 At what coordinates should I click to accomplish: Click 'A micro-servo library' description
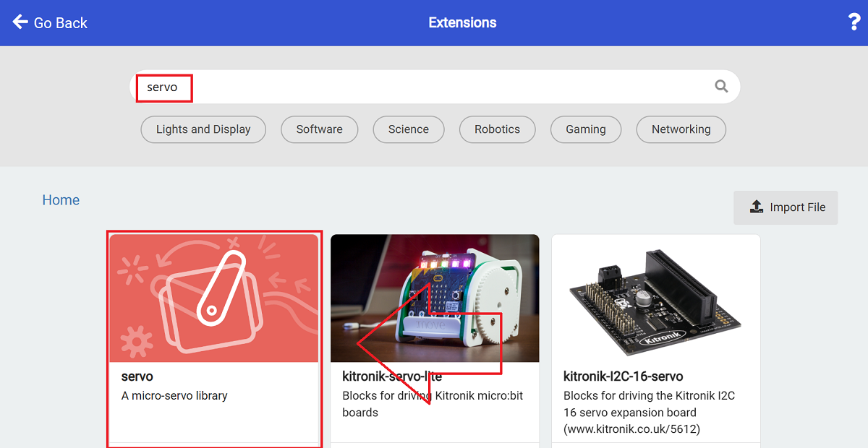(174, 396)
